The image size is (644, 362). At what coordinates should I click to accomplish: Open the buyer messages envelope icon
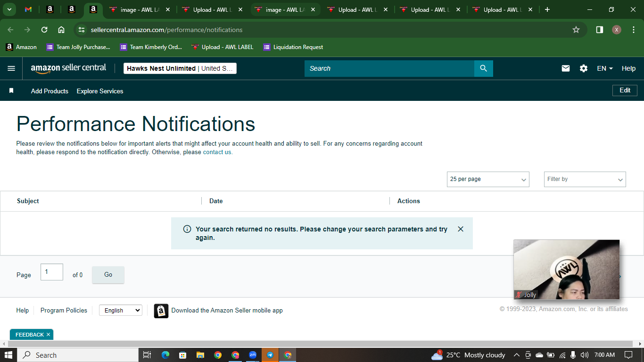(566, 68)
